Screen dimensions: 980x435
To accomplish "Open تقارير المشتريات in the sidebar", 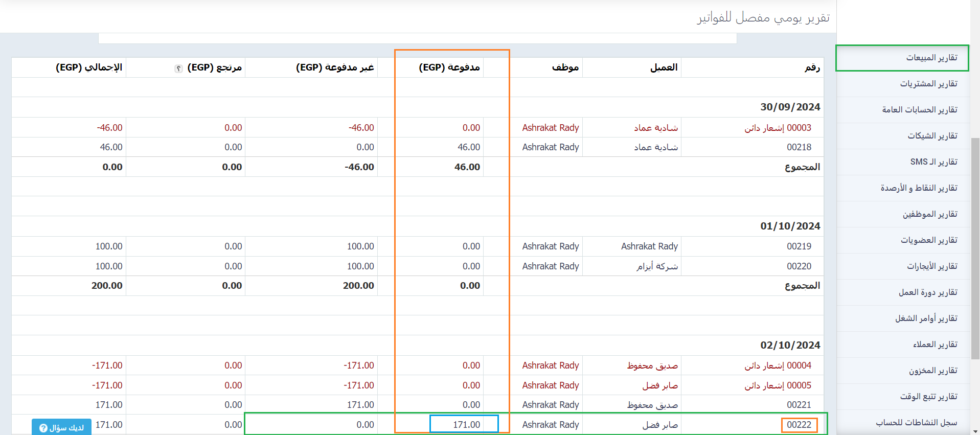I will point(928,84).
